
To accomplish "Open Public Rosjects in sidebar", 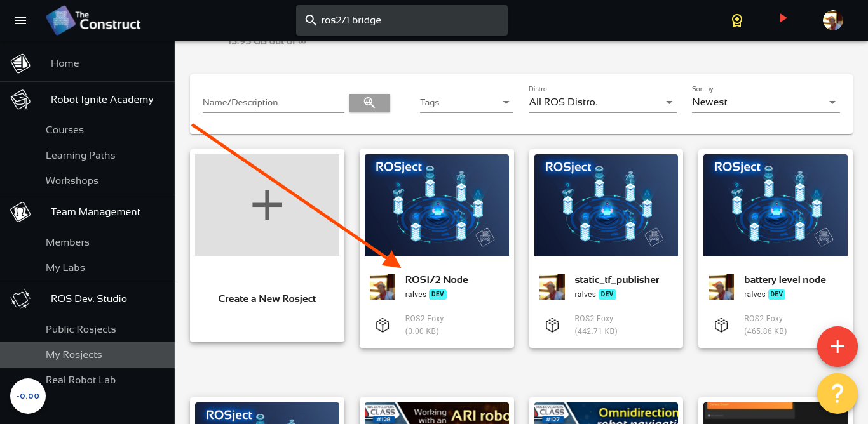I will (x=81, y=329).
